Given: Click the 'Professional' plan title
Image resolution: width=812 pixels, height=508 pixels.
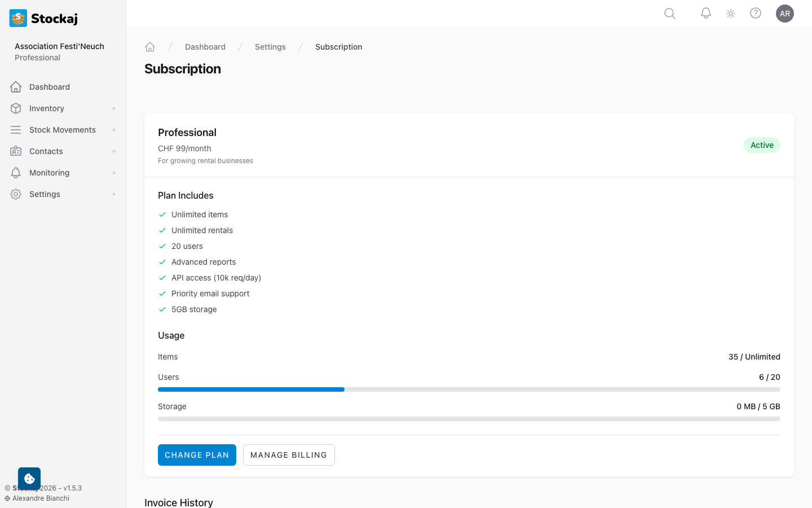Looking at the screenshot, I should (x=187, y=133).
